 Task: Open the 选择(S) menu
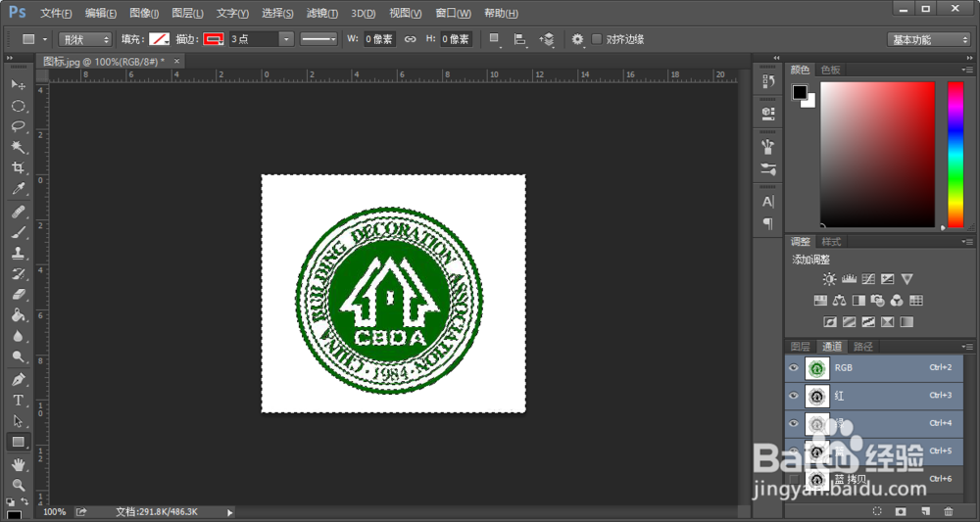(x=277, y=13)
